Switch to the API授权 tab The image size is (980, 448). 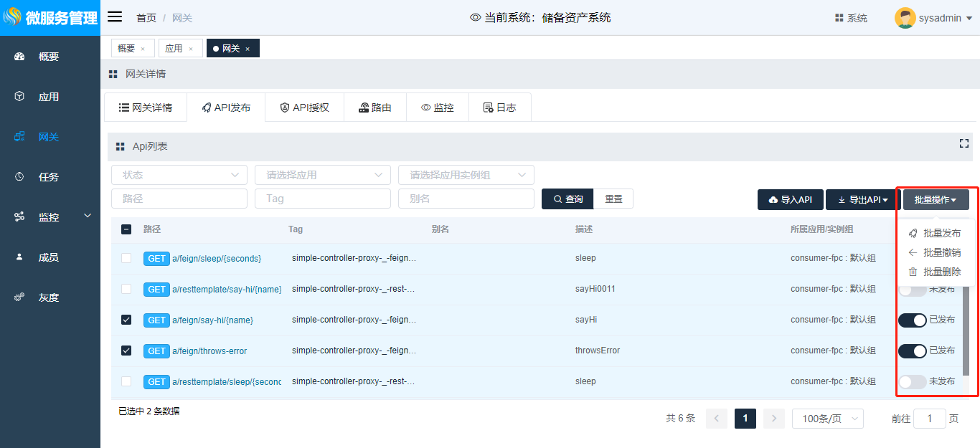coord(304,108)
